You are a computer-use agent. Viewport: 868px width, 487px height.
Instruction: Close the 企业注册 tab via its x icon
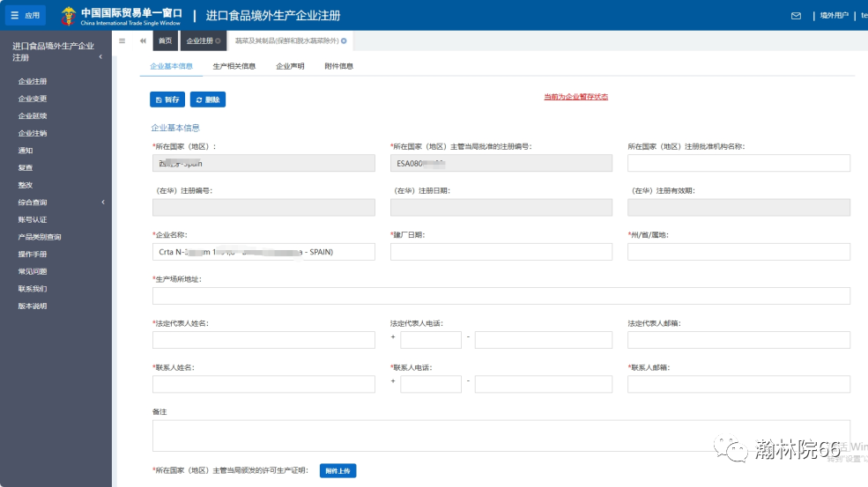[x=219, y=41]
